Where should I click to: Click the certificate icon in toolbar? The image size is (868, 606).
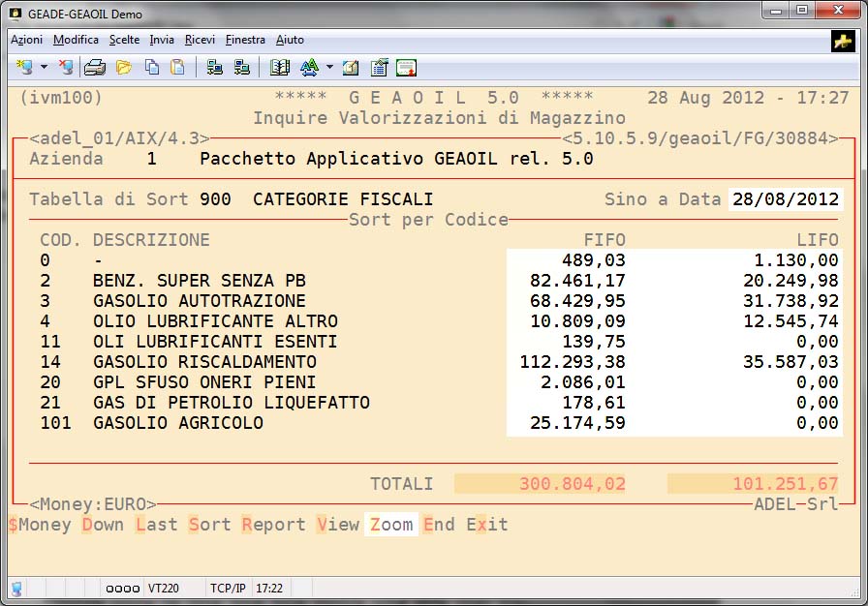click(x=407, y=67)
